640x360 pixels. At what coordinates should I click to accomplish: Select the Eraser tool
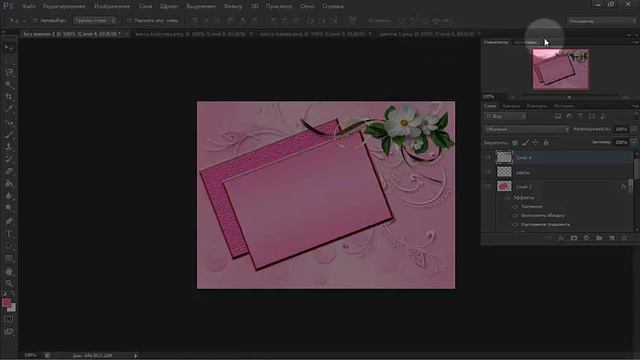9,171
